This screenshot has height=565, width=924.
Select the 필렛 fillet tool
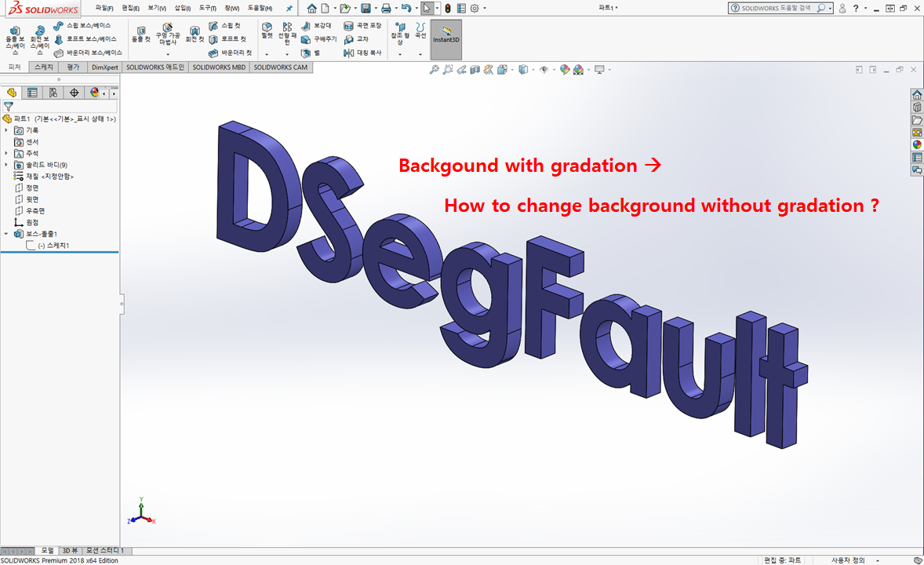pyautogui.click(x=267, y=31)
